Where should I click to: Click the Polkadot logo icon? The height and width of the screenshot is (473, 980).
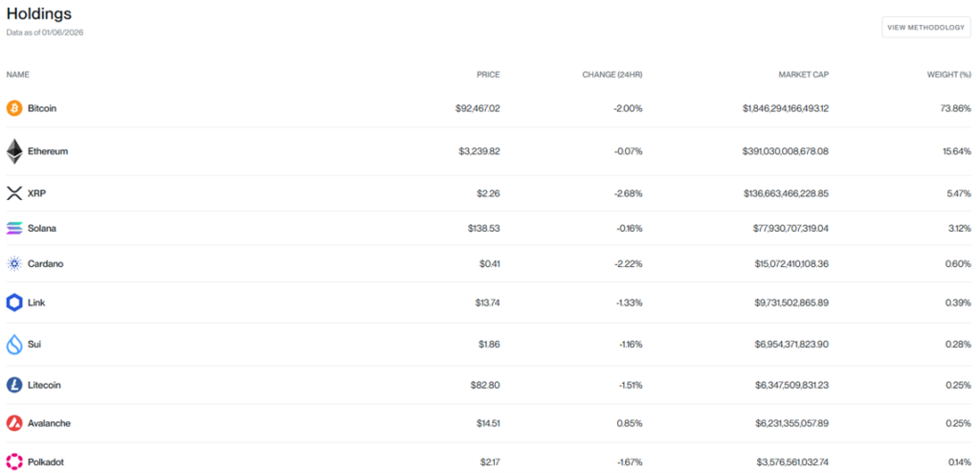(14, 462)
